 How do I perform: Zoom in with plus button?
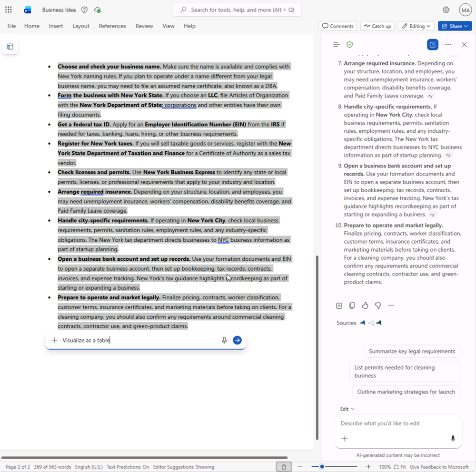368,467
